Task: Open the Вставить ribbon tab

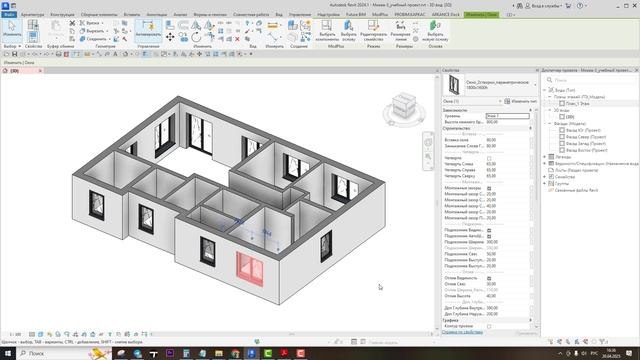Action: [132, 15]
